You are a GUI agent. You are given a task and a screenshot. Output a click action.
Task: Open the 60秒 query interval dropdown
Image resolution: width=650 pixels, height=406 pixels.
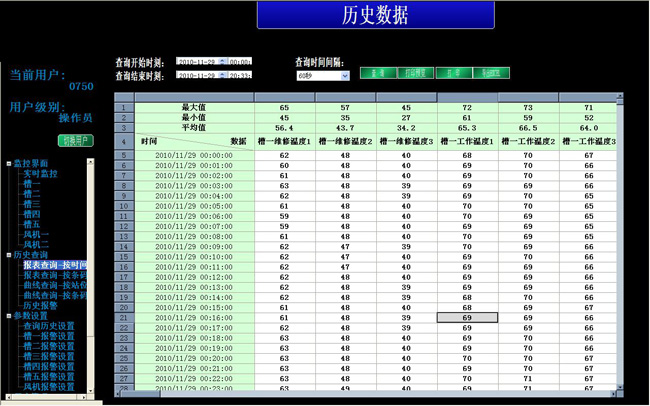(345, 76)
